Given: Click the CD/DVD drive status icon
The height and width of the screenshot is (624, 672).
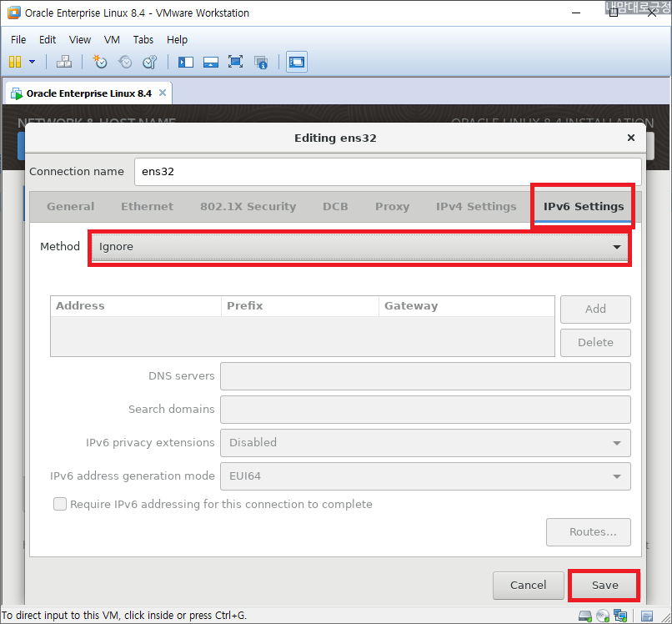Looking at the screenshot, I should [x=603, y=616].
